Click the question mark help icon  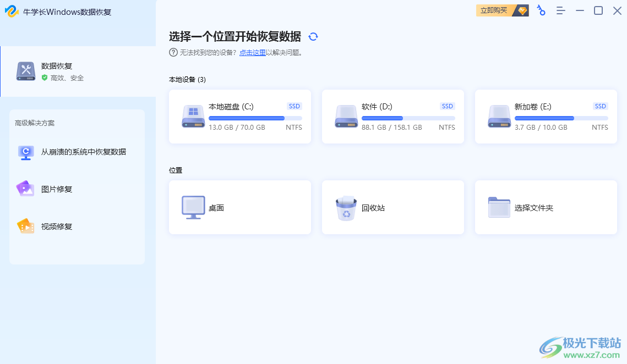pyautogui.click(x=174, y=52)
